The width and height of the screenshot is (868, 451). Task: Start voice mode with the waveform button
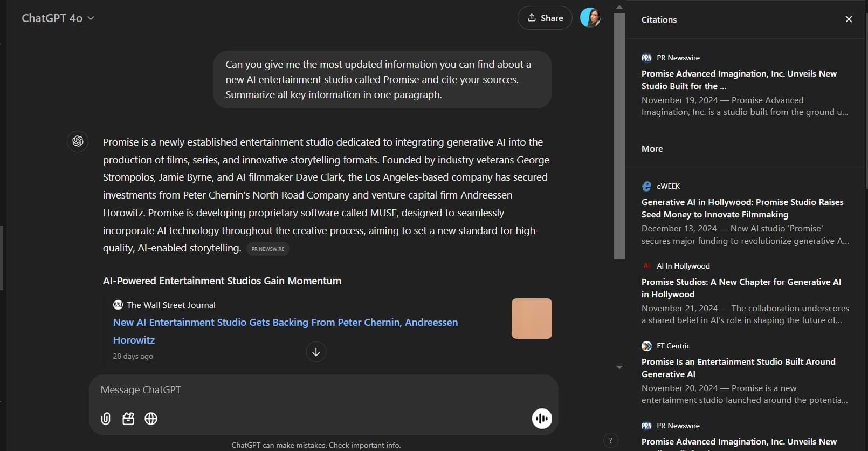point(542,419)
